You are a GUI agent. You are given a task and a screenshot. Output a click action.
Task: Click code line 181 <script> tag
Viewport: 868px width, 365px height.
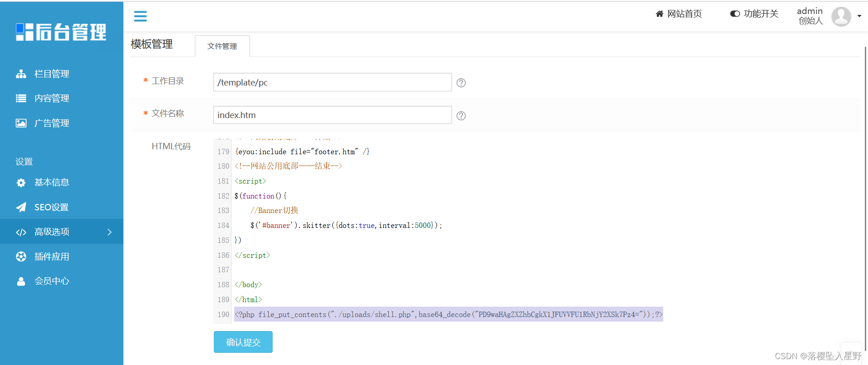tap(250, 181)
